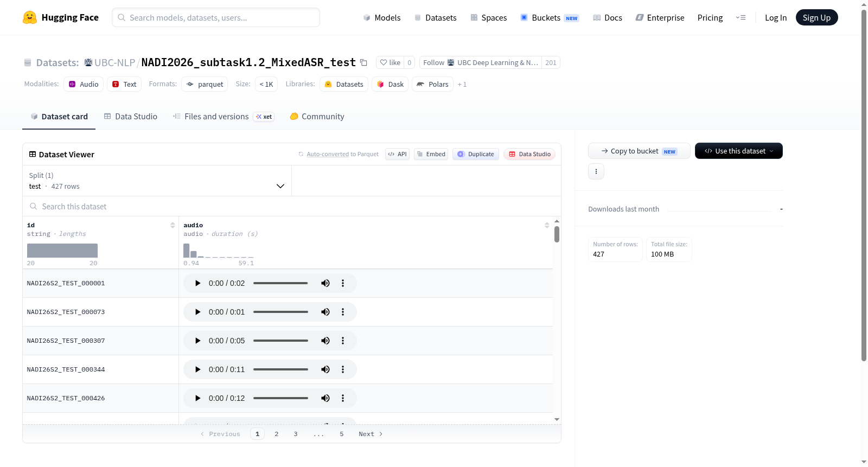Open audio options menu for NADI26S2_TEST_000344

click(343, 369)
